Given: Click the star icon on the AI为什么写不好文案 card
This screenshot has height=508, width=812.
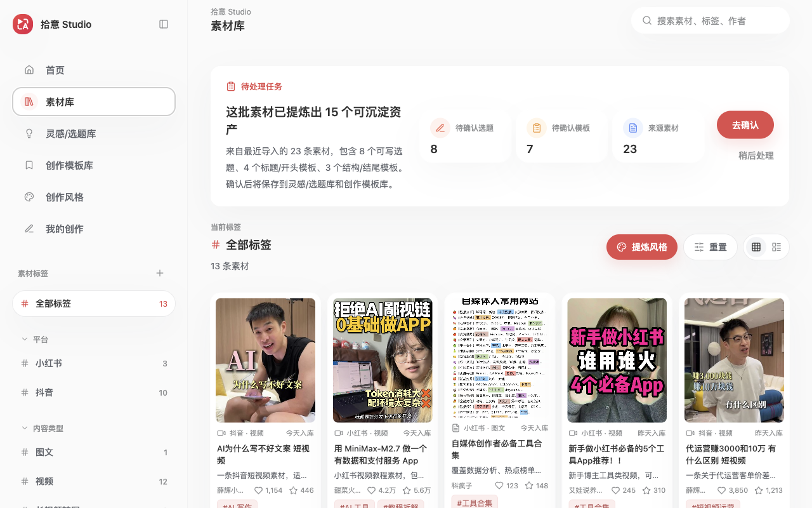Looking at the screenshot, I should coord(294,490).
